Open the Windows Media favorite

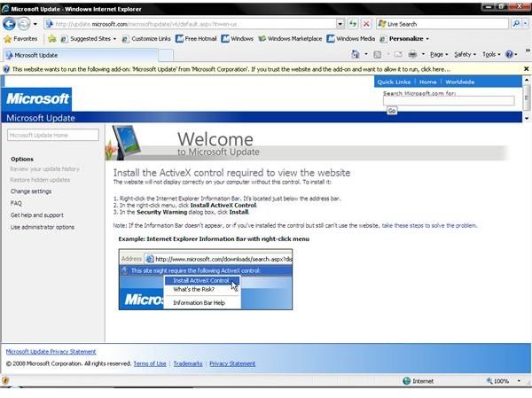(351, 39)
